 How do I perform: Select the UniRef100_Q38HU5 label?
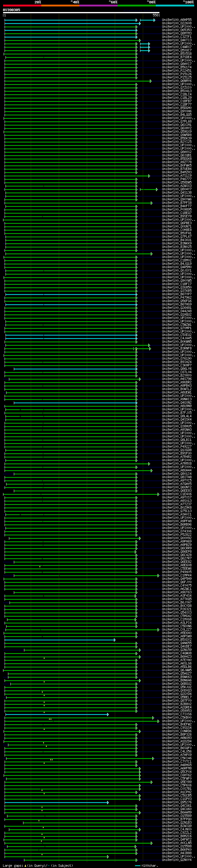177,426
